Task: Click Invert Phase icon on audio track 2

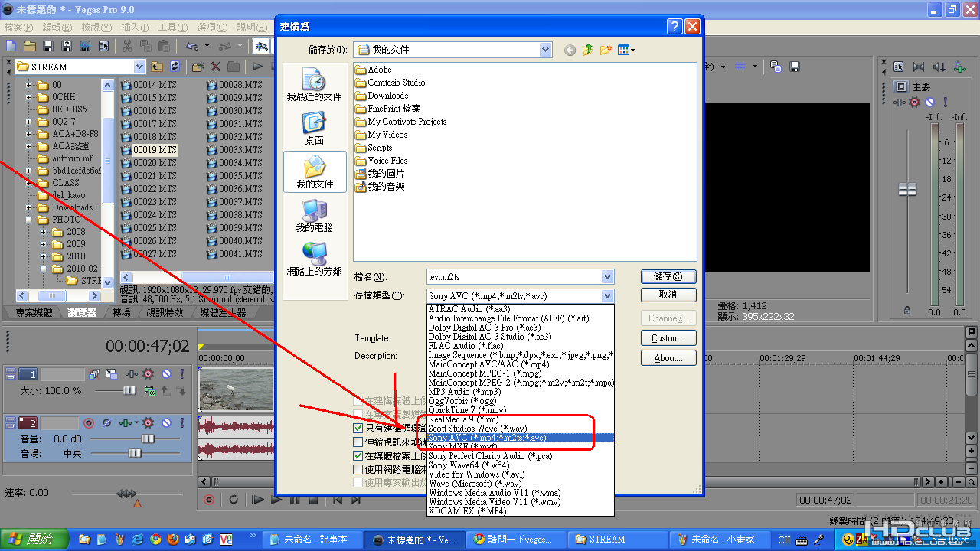Action: coord(108,422)
